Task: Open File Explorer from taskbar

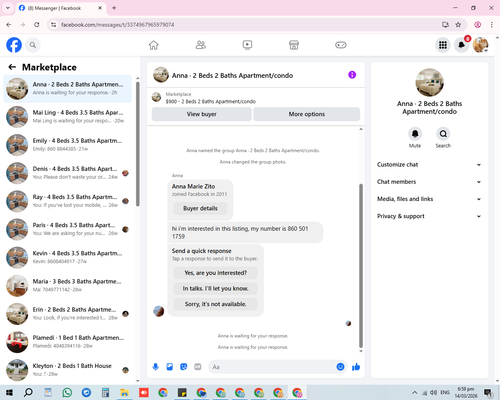Action: (x=125, y=392)
